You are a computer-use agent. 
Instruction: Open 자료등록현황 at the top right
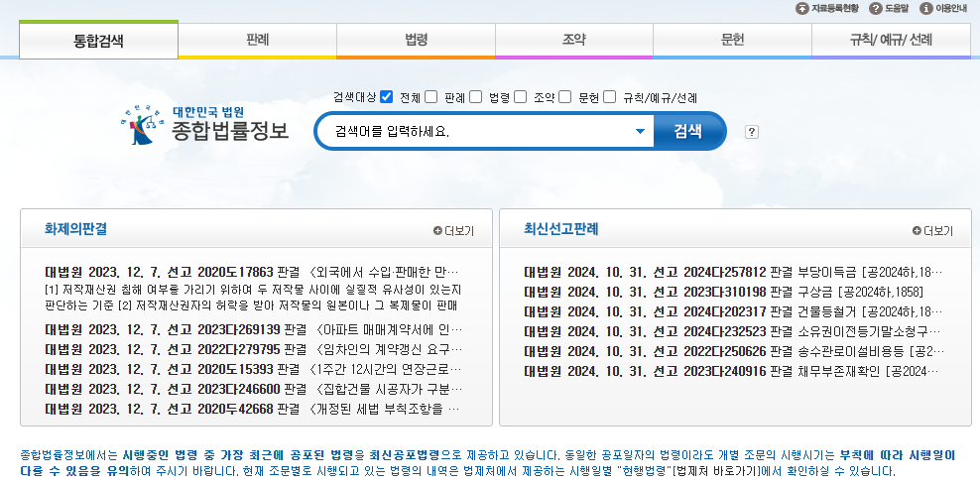click(827, 8)
